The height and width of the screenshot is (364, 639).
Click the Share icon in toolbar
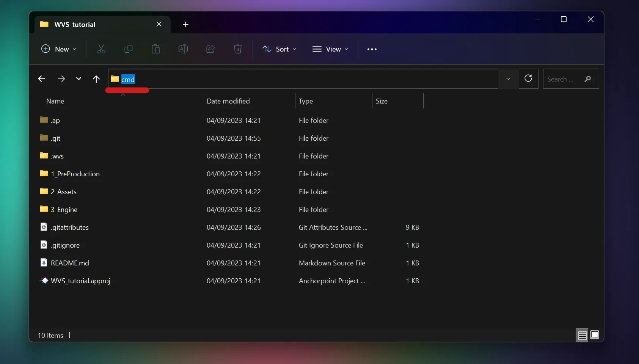click(x=210, y=49)
